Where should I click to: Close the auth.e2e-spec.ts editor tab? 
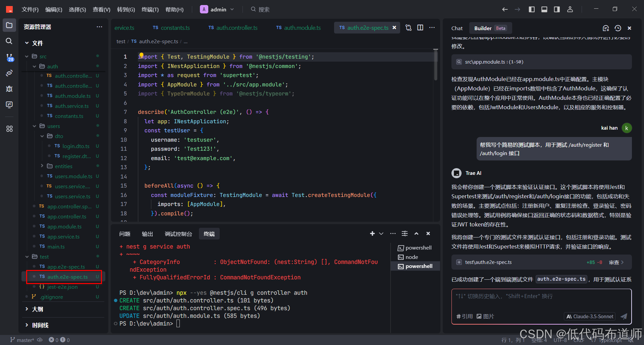pos(394,27)
